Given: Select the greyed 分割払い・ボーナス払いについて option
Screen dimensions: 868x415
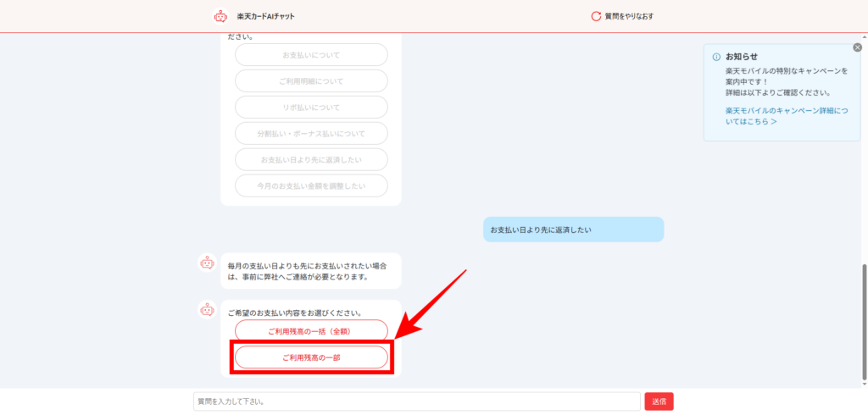Looking at the screenshot, I should coord(311,134).
